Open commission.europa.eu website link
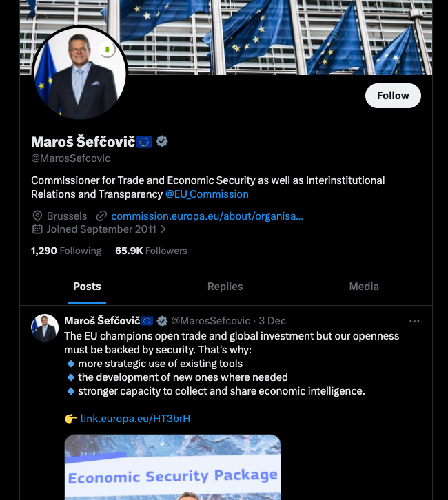This screenshot has height=500, width=448. pyautogui.click(x=207, y=216)
